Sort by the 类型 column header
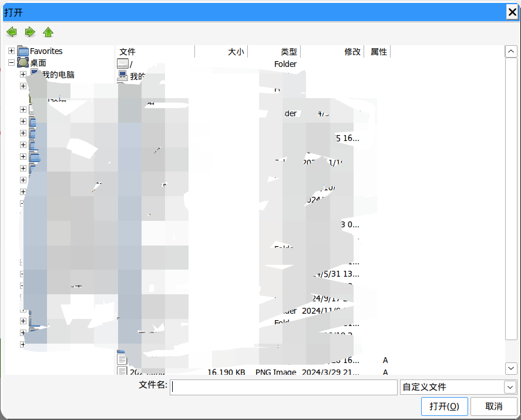This screenshot has height=420, width=521. click(x=274, y=52)
